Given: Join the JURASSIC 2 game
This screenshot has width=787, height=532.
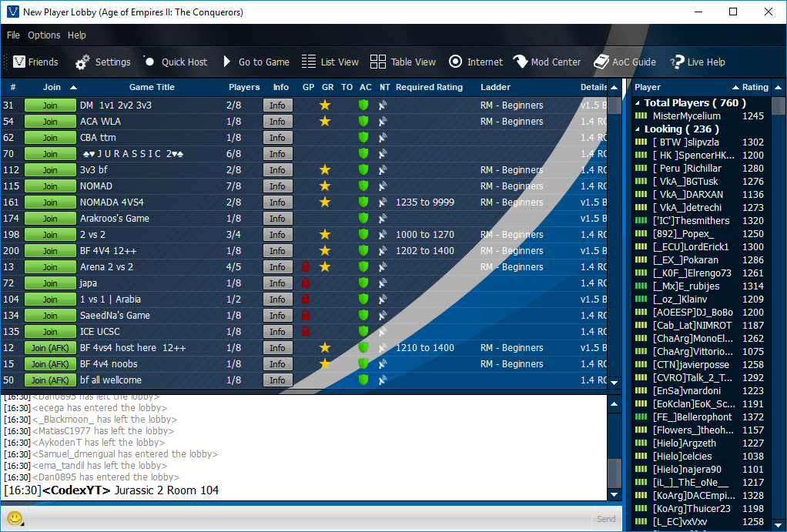Looking at the screenshot, I should tap(50, 153).
